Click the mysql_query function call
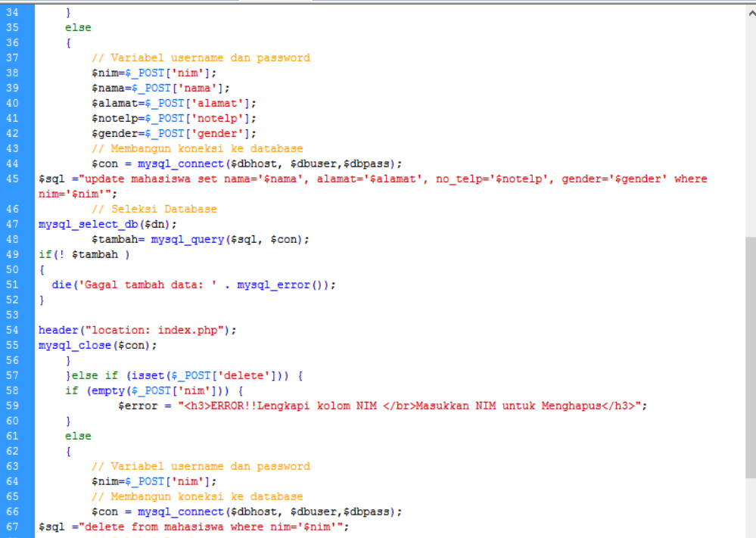 pyautogui.click(x=188, y=239)
